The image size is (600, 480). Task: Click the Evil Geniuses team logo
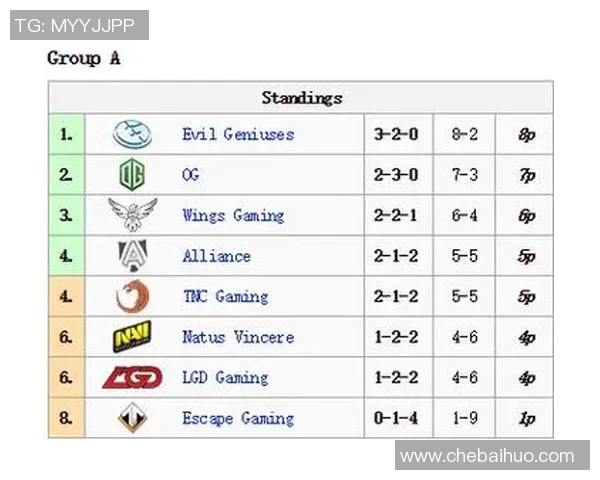point(132,134)
